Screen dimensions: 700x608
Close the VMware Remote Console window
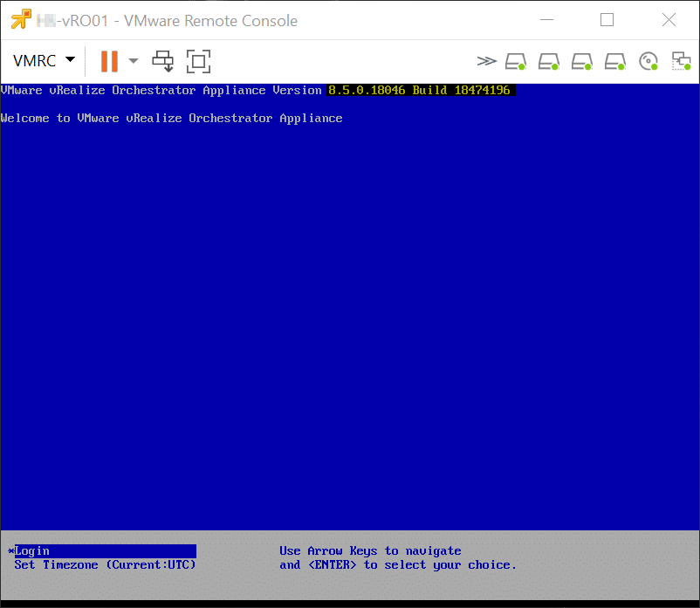[x=669, y=20]
